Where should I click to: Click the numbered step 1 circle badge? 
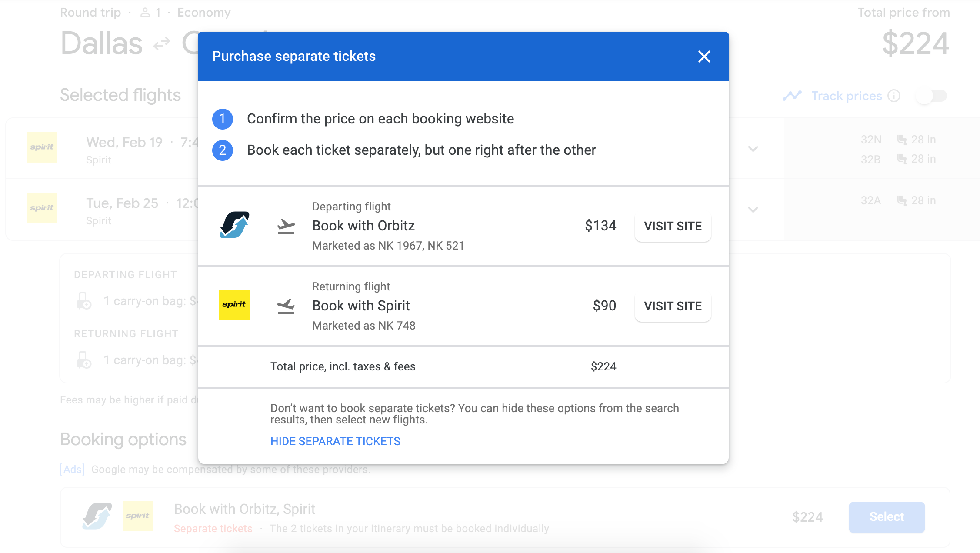(223, 119)
